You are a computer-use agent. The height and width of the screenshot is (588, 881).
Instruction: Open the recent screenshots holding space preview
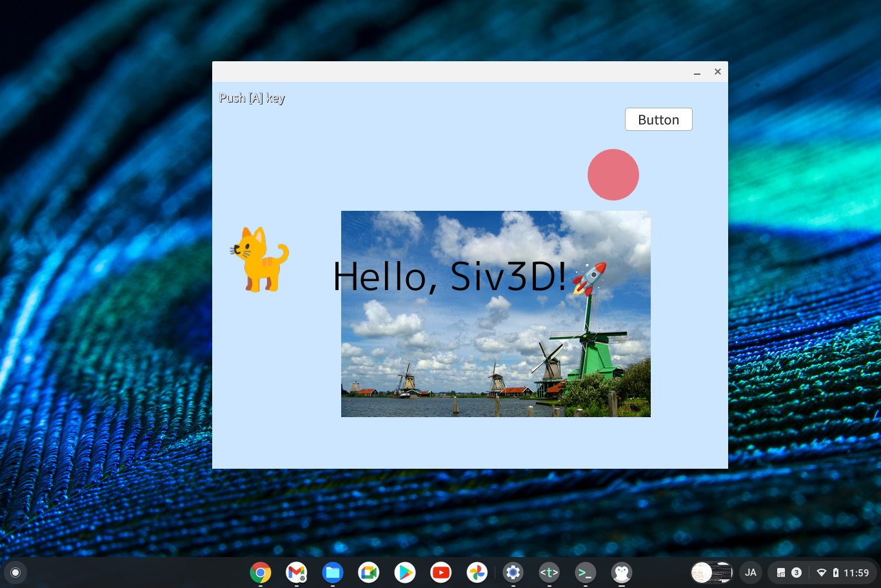coord(712,573)
